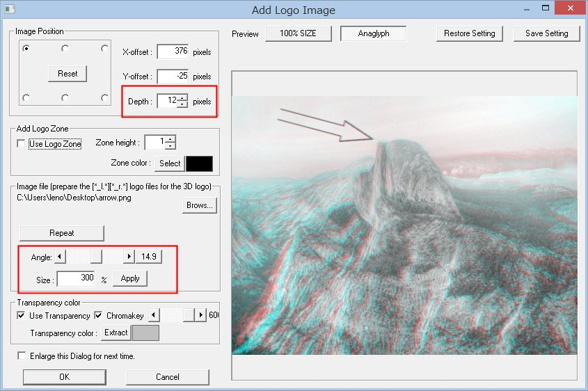Select the top-right image position radio button
This screenshot has height=391, width=588.
click(104, 49)
